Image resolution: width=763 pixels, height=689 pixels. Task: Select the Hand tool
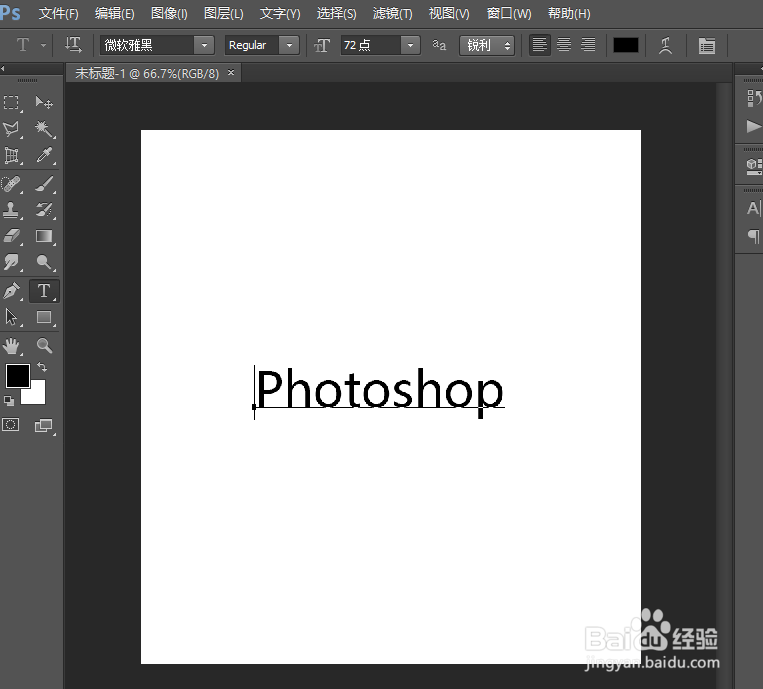tap(11, 346)
